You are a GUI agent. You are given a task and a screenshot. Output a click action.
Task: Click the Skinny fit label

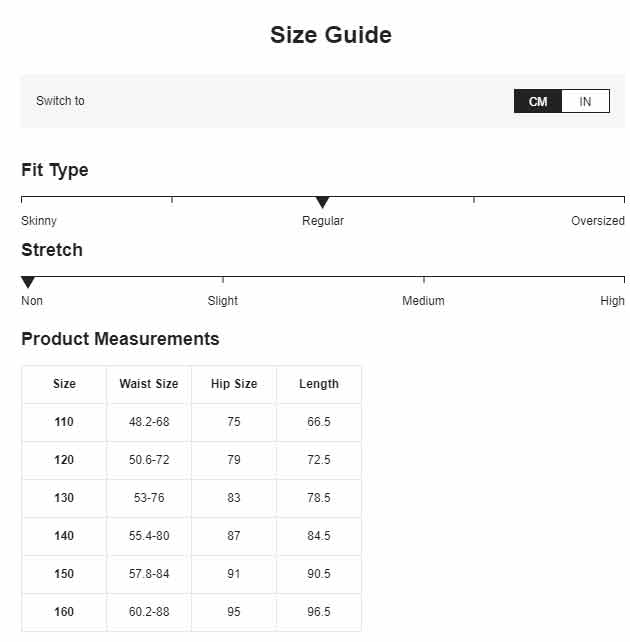point(39,221)
